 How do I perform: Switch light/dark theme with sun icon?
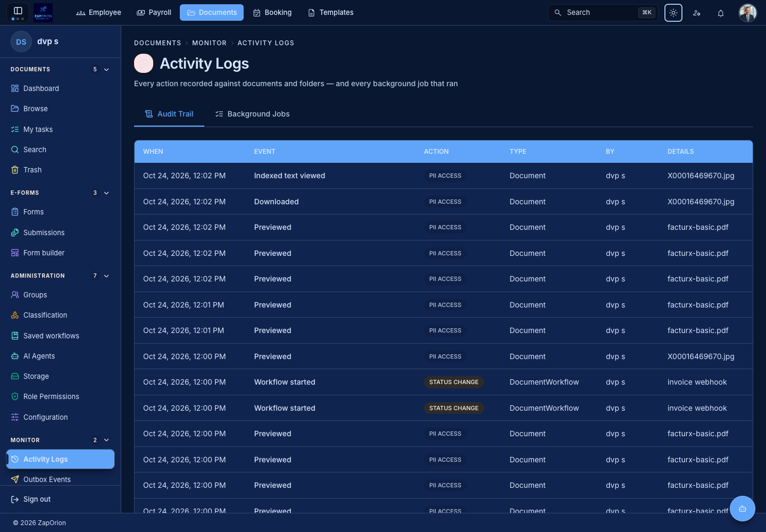(x=673, y=13)
